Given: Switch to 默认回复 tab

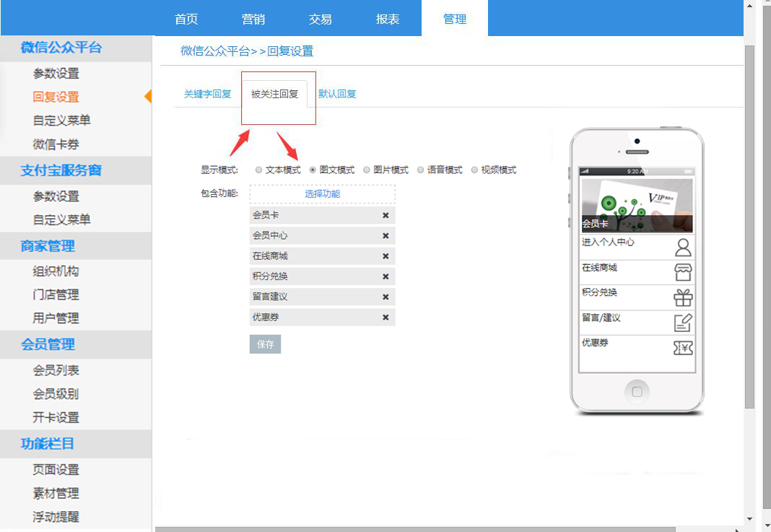Looking at the screenshot, I should [x=337, y=94].
